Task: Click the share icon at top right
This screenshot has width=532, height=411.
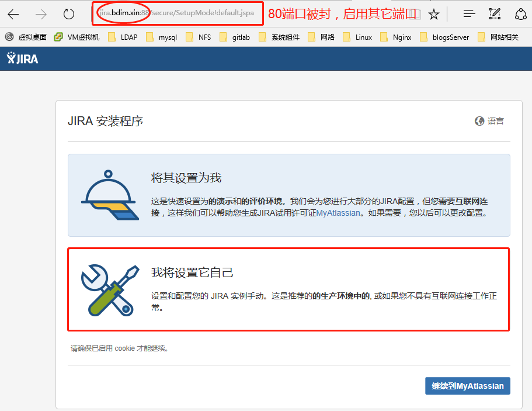Action: click(x=521, y=15)
